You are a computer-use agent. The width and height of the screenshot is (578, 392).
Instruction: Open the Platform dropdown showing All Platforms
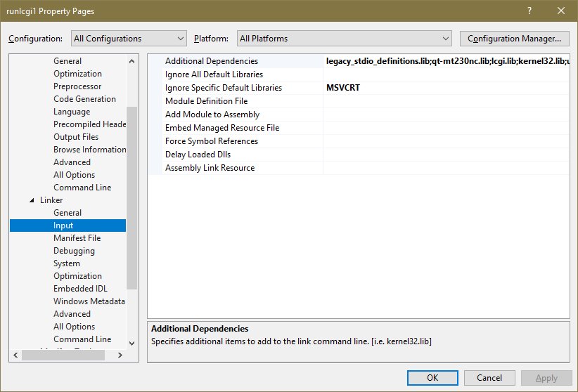click(x=345, y=39)
